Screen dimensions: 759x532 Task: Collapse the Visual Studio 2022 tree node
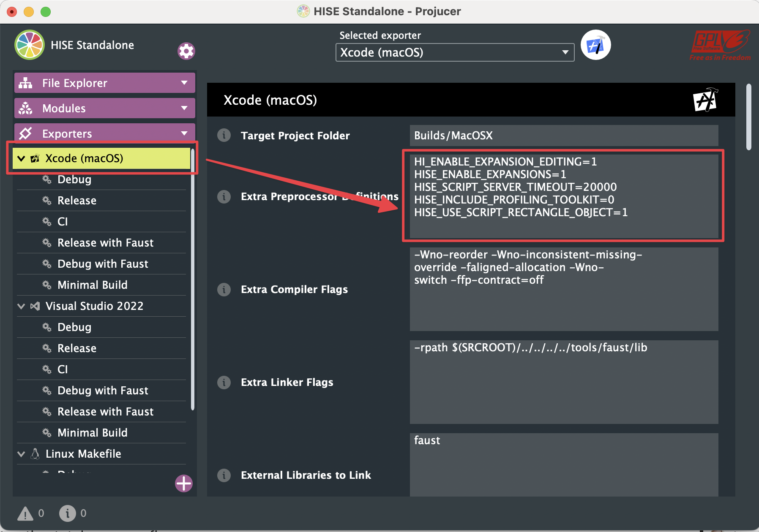point(21,306)
